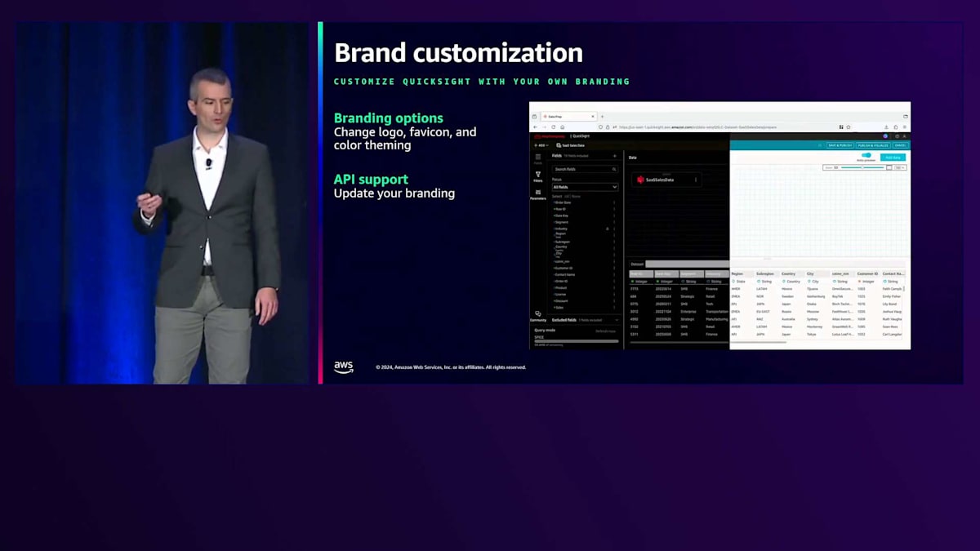Click the red SaaSSalesData dataset logo
This screenshot has height=551, width=980.
(640, 180)
